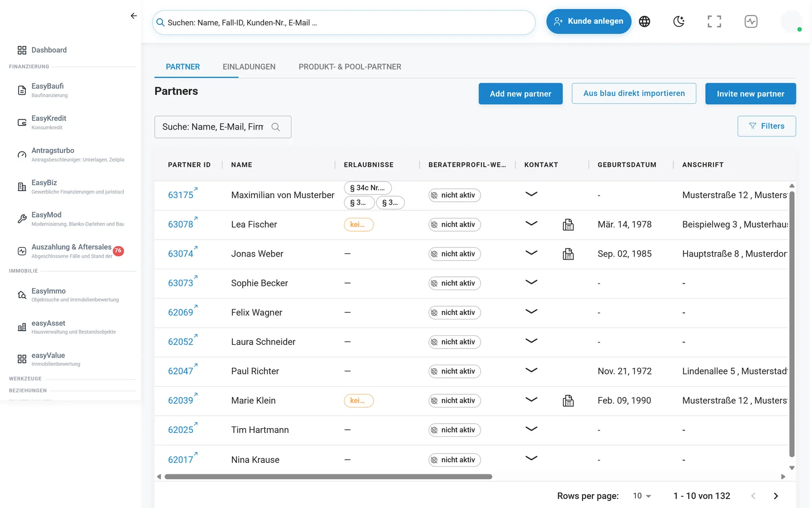Open rows per page dropdown
Screen dimensions: 812x508
pos(642,496)
